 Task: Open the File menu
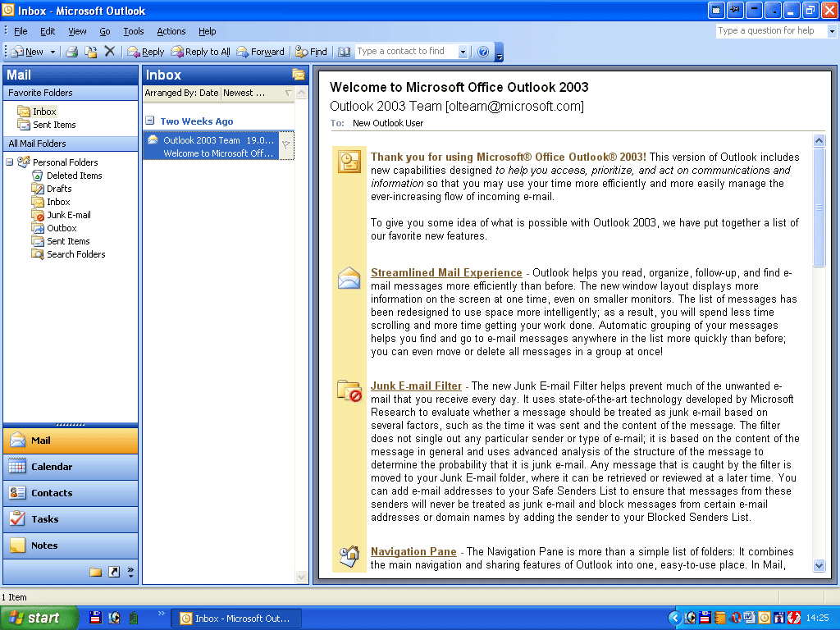pyautogui.click(x=21, y=31)
